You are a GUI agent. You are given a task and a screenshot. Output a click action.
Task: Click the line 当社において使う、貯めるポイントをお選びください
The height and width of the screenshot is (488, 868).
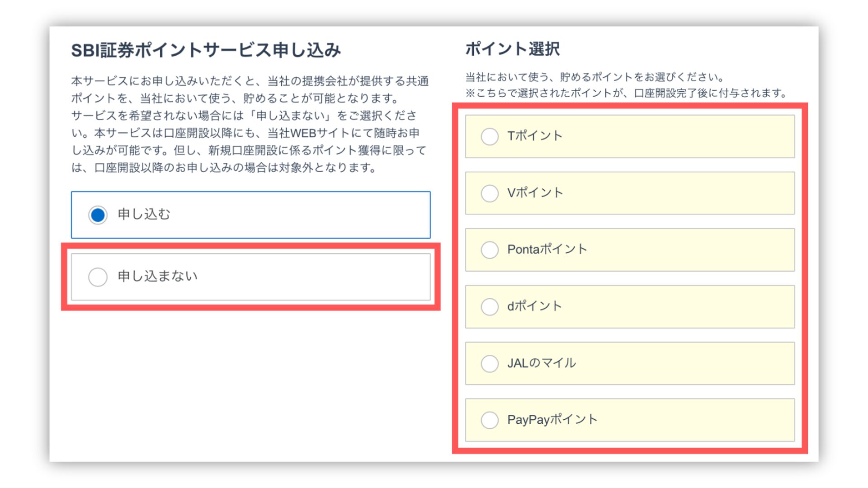(x=595, y=77)
